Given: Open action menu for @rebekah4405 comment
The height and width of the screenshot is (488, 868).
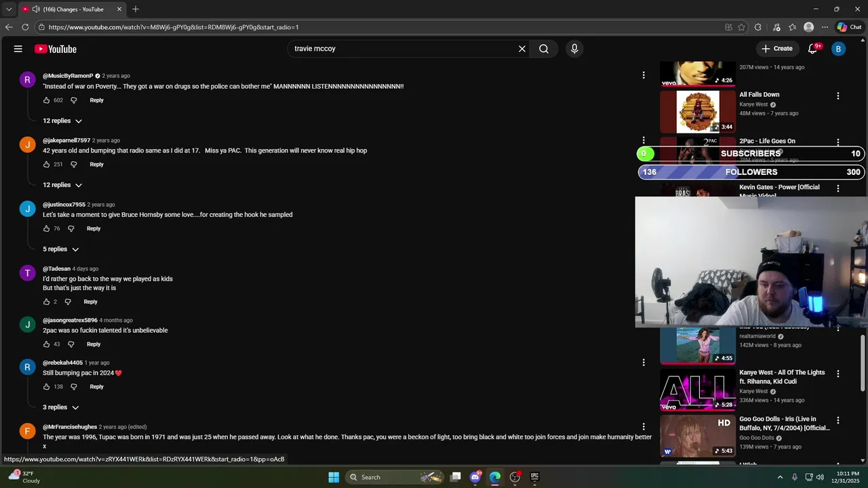Looking at the screenshot, I should coord(644,363).
